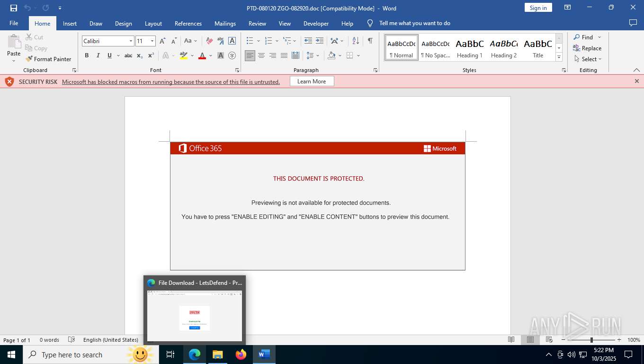Switch to the Design tab

tap(123, 23)
